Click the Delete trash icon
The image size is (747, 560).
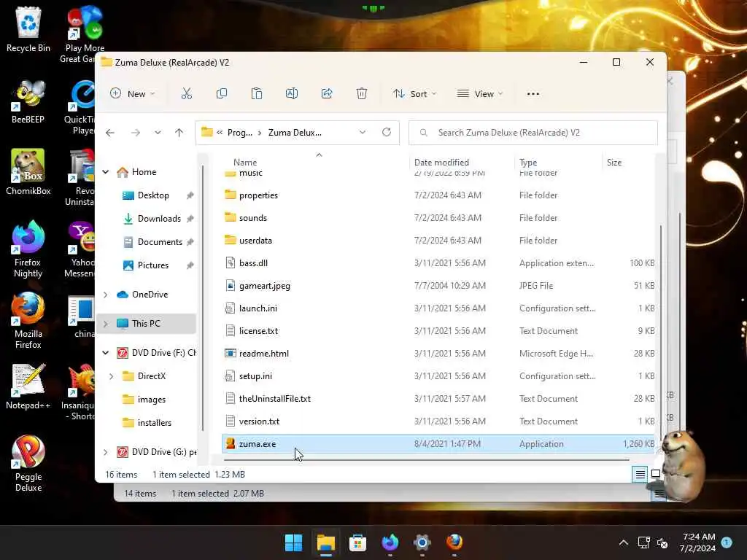pos(362,94)
